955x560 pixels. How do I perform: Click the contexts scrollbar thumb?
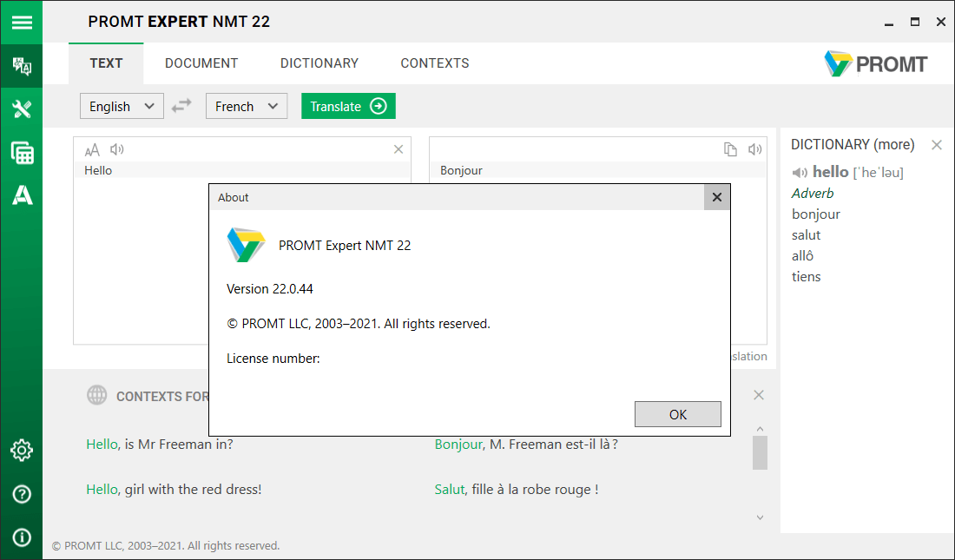(761, 452)
